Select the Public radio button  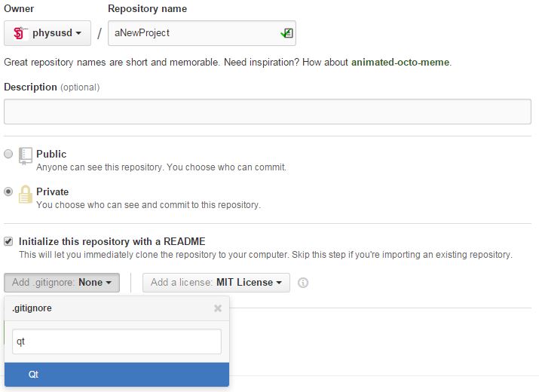[x=8, y=154]
